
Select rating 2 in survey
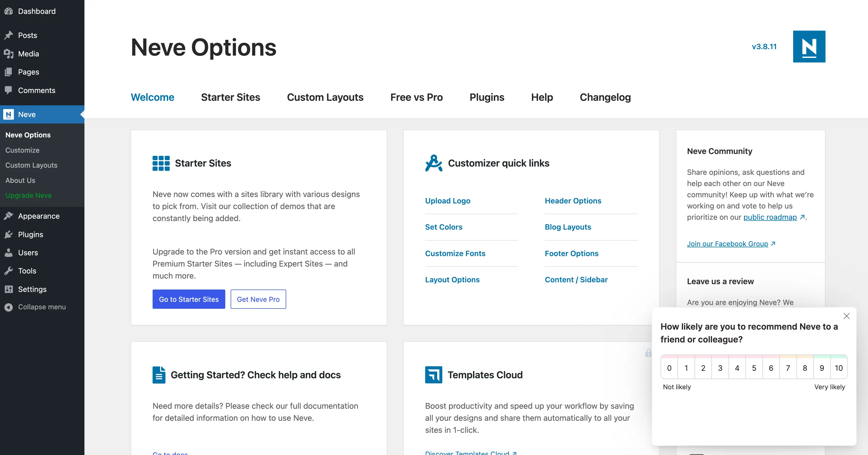703,368
